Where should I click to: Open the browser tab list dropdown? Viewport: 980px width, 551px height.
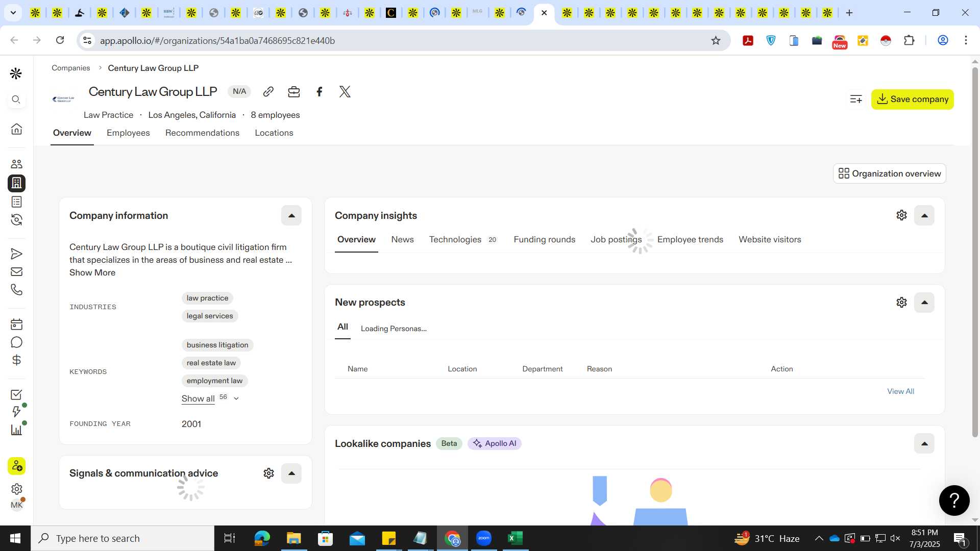13,13
